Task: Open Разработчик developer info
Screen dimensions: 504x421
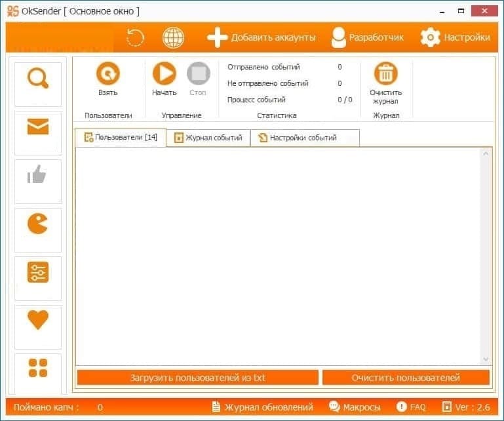Action: click(367, 37)
